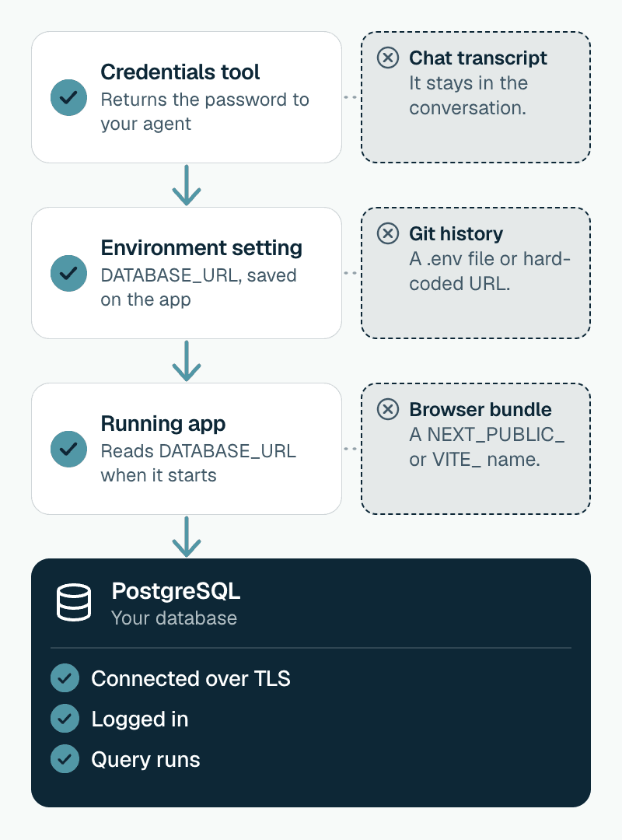
Task: Click the PostgreSQL database cylinder icon
Action: [x=74, y=603]
